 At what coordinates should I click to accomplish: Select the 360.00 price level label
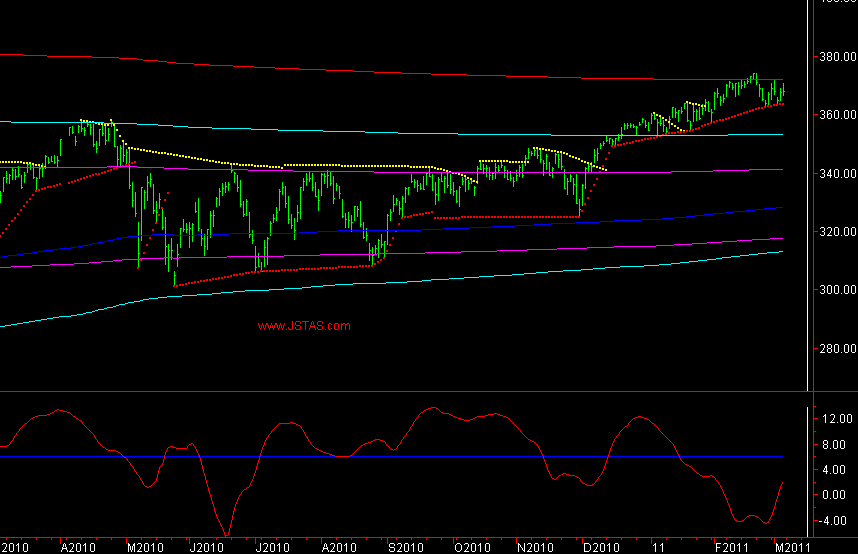[x=836, y=115]
